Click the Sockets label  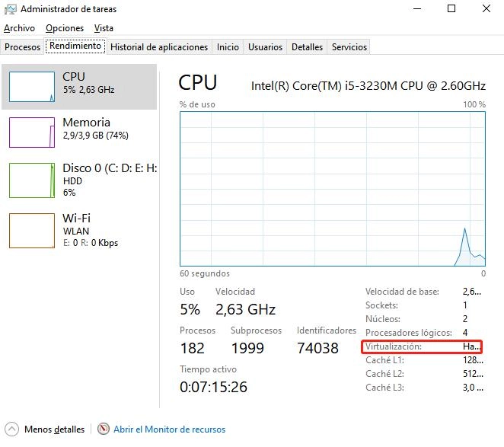(381, 305)
